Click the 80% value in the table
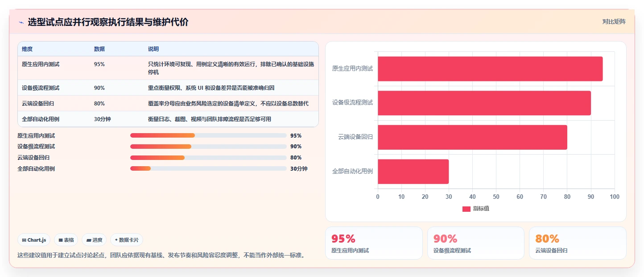 point(99,104)
